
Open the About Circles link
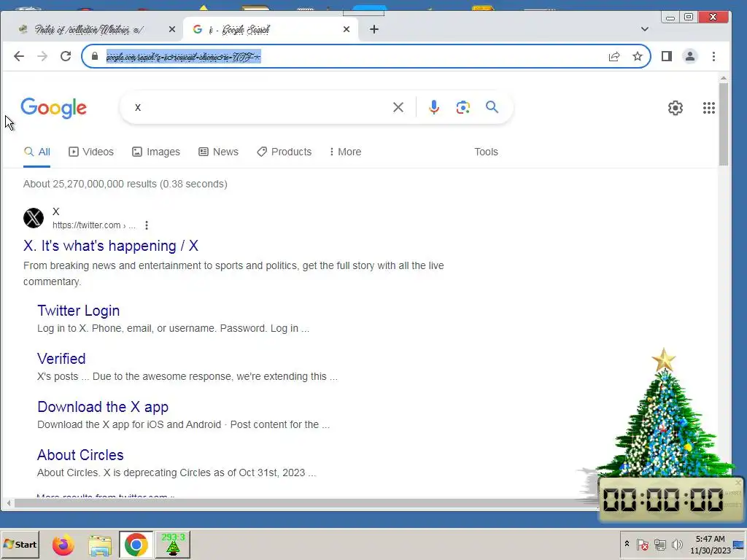pos(80,455)
